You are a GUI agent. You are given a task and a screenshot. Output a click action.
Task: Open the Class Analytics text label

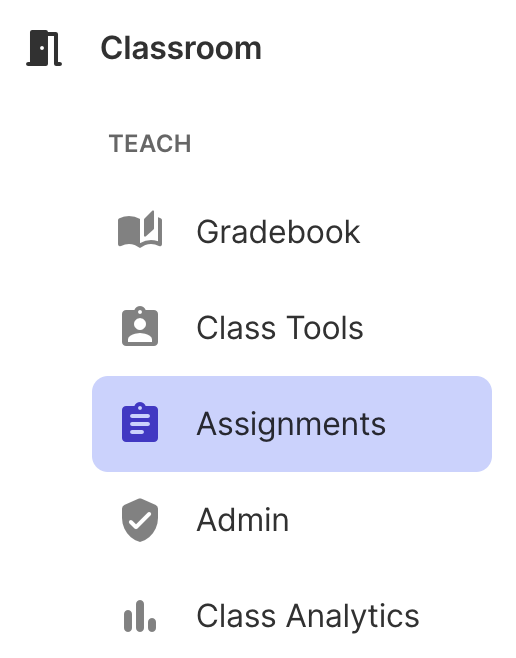pos(308,616)
